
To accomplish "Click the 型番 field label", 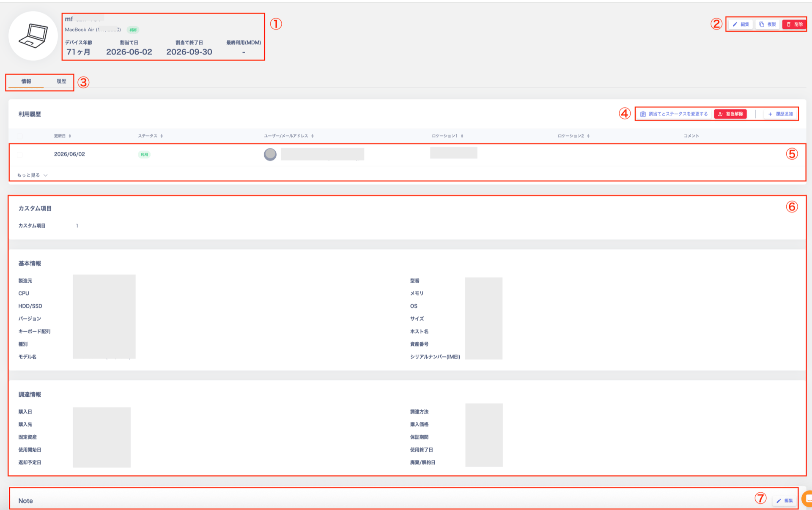I will tap(414, 281).
